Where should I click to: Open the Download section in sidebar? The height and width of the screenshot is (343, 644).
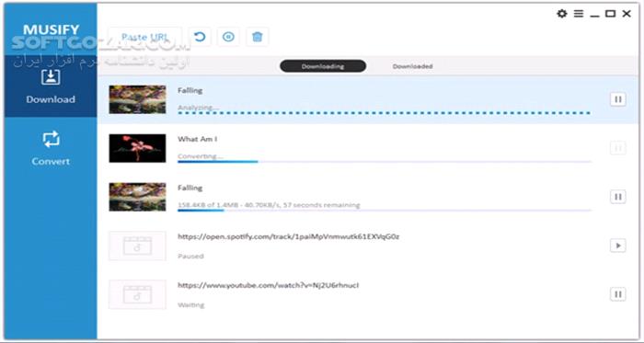51,86
